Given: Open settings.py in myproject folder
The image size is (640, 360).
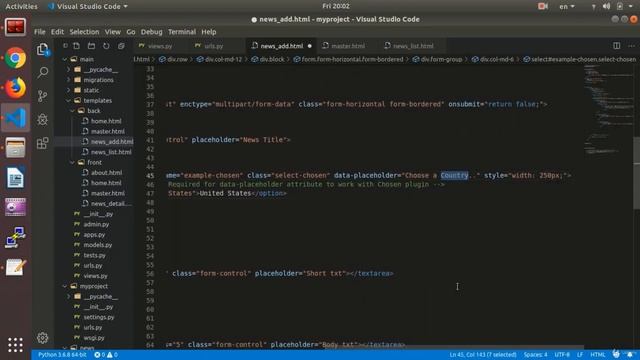Looking at the screenshot, I should 99,317.
